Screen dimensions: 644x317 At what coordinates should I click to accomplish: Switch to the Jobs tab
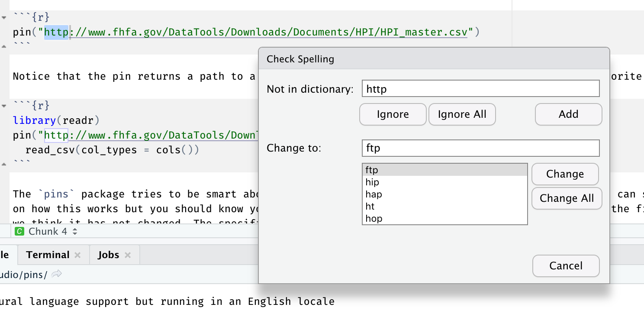click(109, 255)
